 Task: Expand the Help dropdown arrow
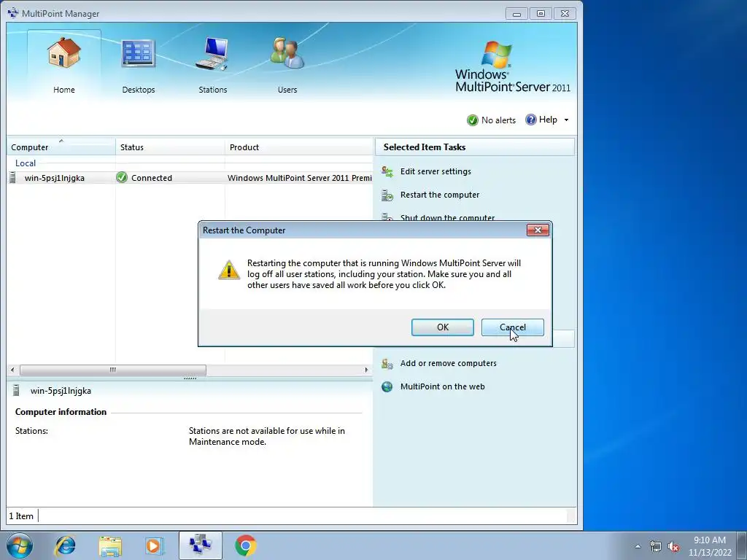click(566, 120)
